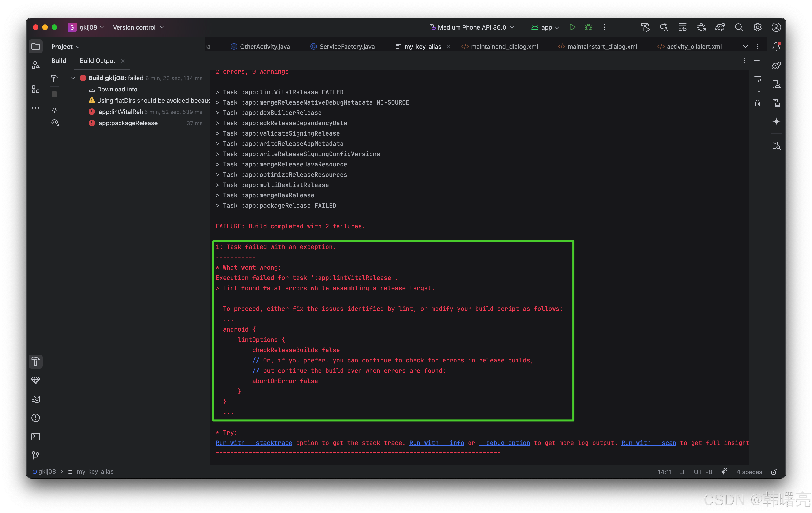812x513 pixels.
Task: Open the app run configuration dropdown
Action: (x=545, y=27)
